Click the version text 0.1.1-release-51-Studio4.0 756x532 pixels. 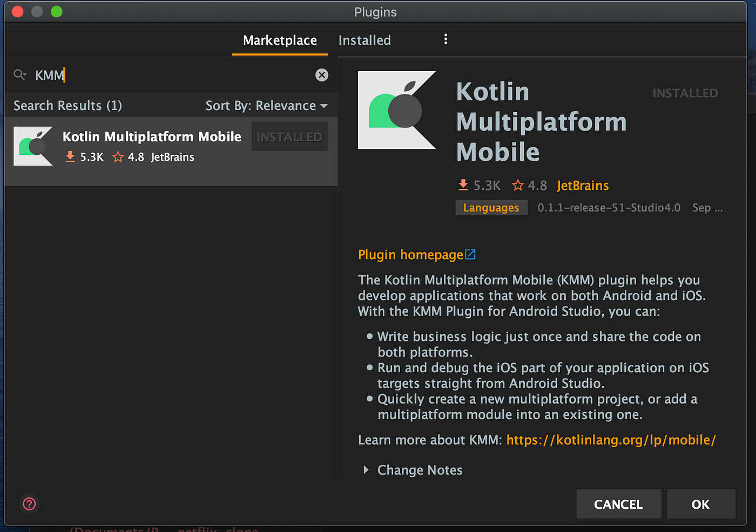pos(609,208)
